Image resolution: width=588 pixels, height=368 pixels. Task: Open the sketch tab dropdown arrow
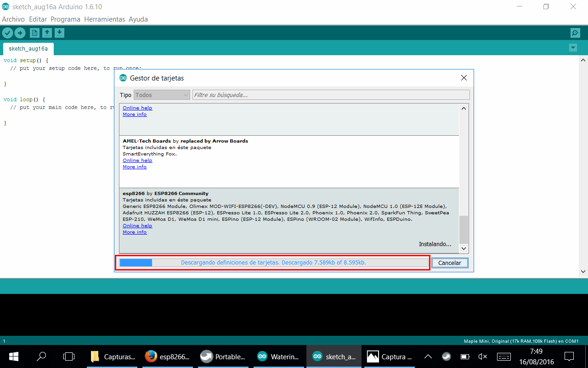pyautogui.click(x=573, y=48)
